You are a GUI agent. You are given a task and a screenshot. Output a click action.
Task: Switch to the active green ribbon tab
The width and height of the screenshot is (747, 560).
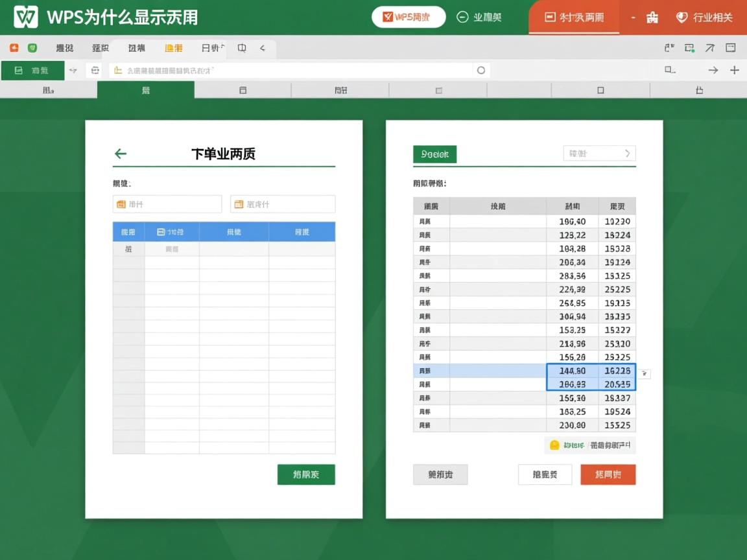(146, 91)
